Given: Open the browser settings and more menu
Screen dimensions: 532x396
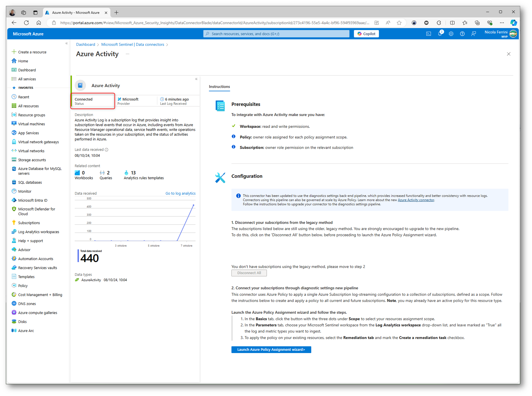Looking at the screenshot, I should pyautogui.click(x=502, y=23).
